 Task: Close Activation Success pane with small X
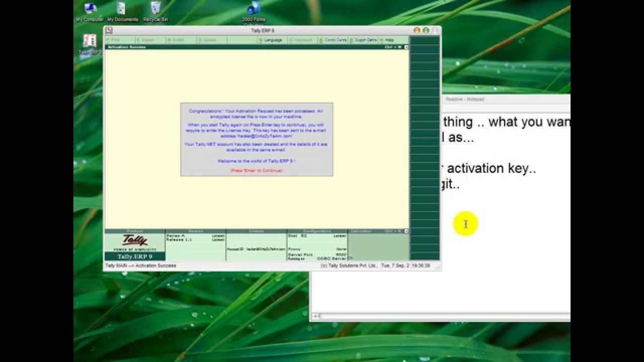pyautogui.click(x=407, y=47)
